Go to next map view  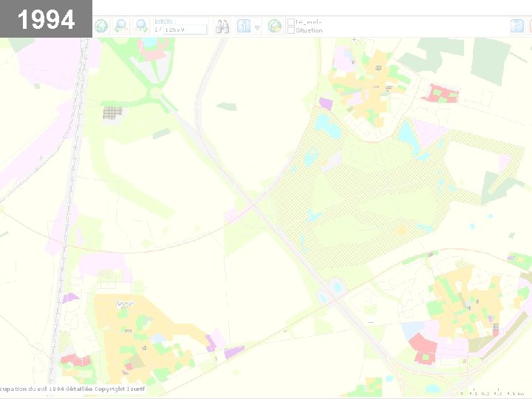[x=141, y=26]
